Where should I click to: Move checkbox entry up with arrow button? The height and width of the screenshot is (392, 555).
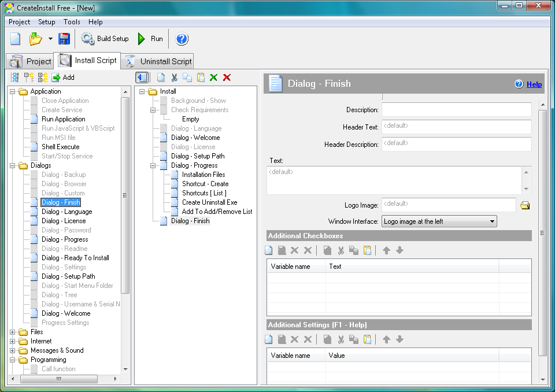pos(386,250)
